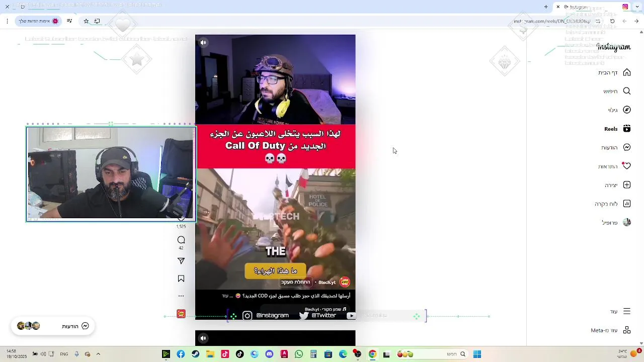Open WhatsApp from the taskbar

pos(299,354)
